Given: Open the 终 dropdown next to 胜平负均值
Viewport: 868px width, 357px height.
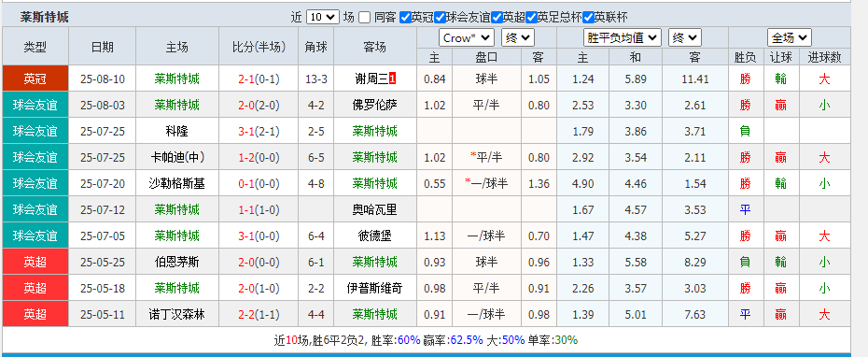Looking at the screenshot, I should [x=685, y=37].
